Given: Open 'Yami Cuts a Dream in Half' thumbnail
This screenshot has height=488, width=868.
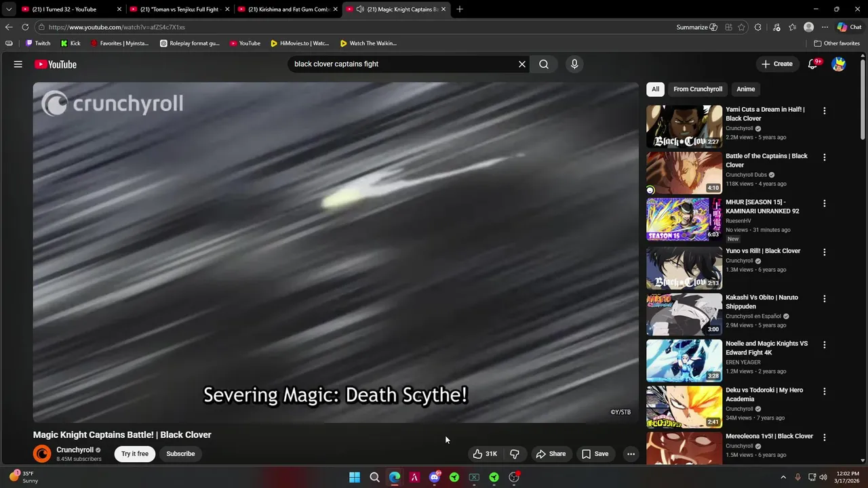Looking at the screenshot, I should (x=684, y=126).
